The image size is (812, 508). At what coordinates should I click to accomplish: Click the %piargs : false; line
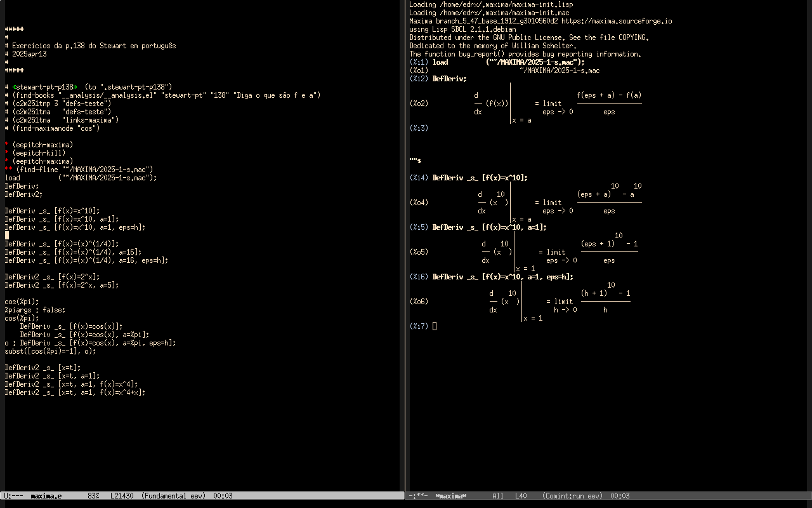click(x=35, y=310)
